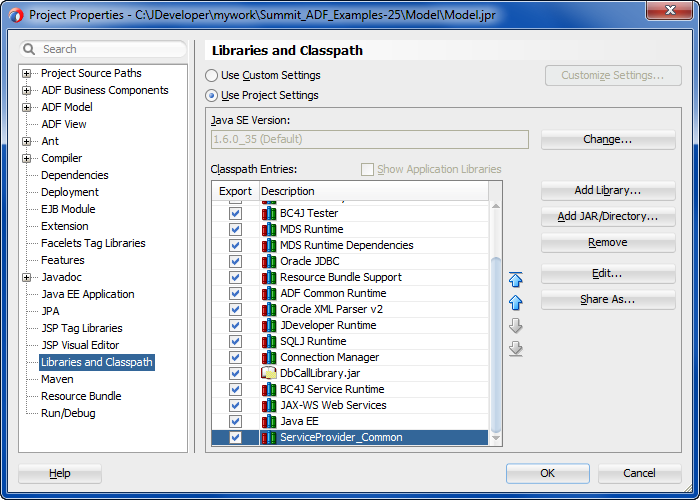Click the Java EE library icon
Viewport: 700px width, 500px height.
[x=269, y=421]
